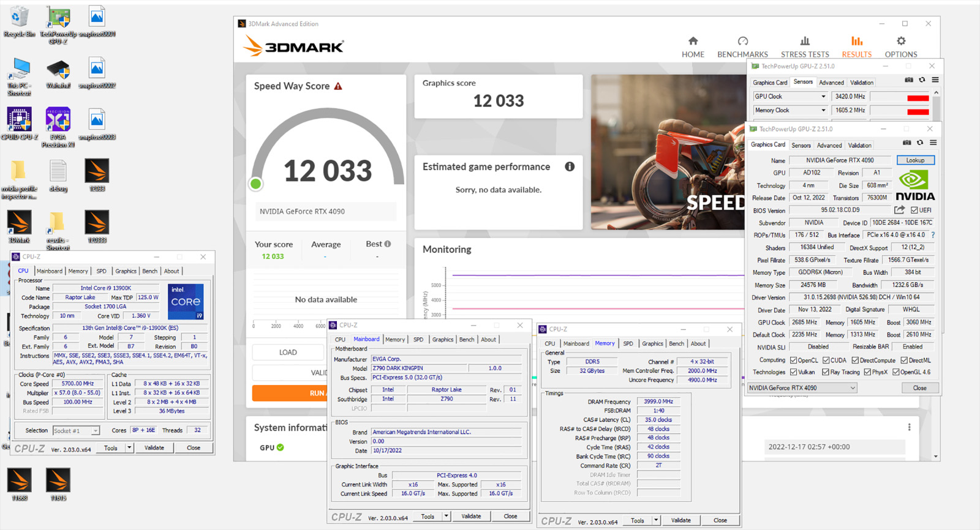Click the red GPU Clock sensor graph bar
The image size is (980, 530).
pyautogui.click(x=918, y=98)
